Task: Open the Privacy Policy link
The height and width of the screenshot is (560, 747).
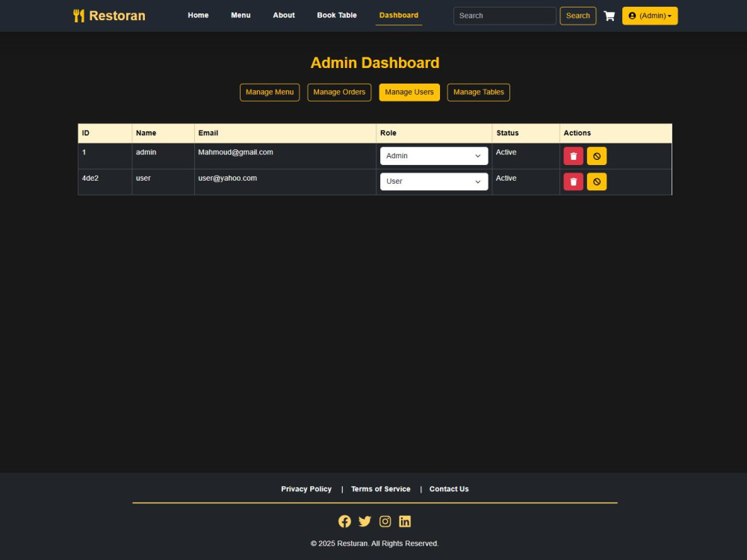Action: (306, 489)
